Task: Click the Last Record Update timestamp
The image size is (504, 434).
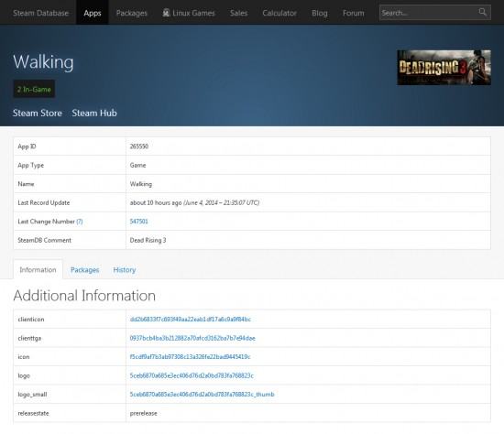Action: 194,202
